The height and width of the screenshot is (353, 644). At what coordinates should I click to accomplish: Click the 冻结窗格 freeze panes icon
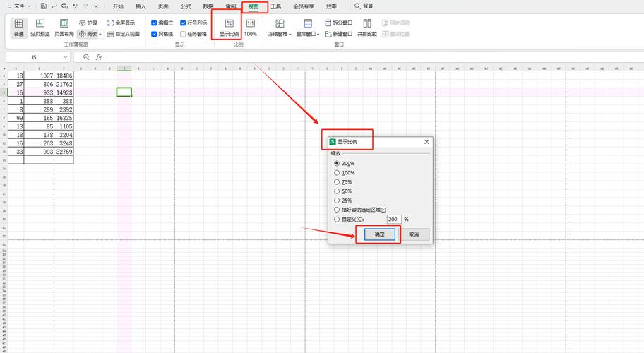280,23
